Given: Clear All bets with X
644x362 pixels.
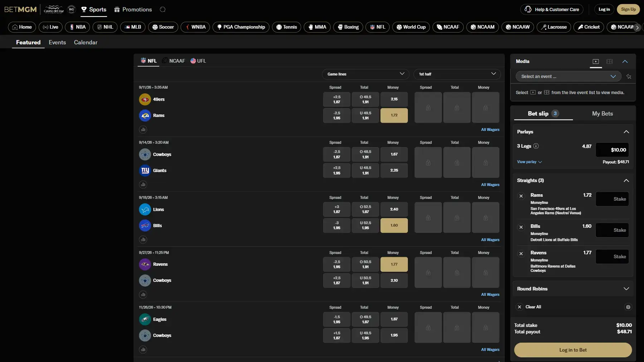Looking at the screenshot, I should pyautogui.click(x=519, y=307).
